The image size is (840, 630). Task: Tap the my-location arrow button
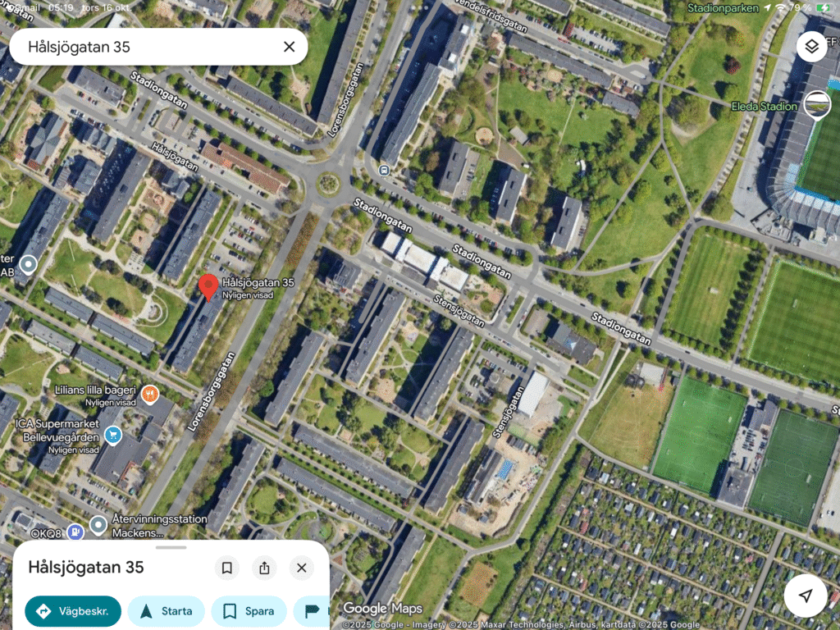point(806,596)
